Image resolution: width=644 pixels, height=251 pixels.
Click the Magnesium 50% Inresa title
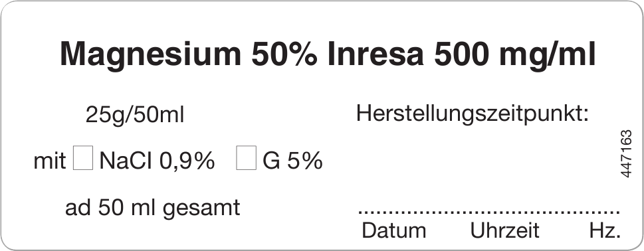[328, 55]
